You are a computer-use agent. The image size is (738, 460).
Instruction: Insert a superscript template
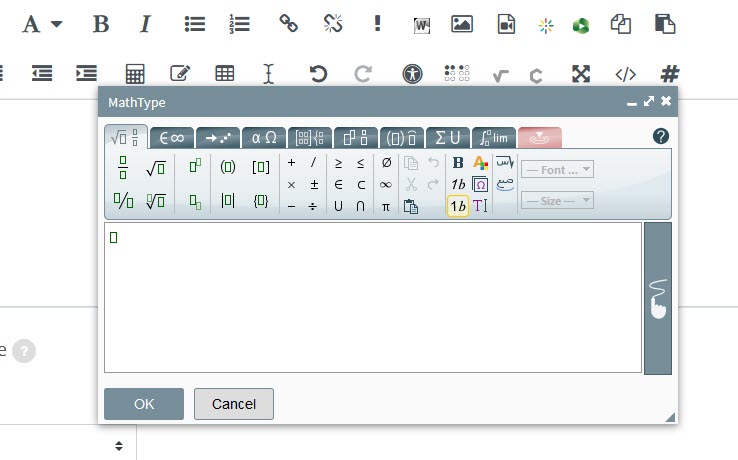(195, 166)
